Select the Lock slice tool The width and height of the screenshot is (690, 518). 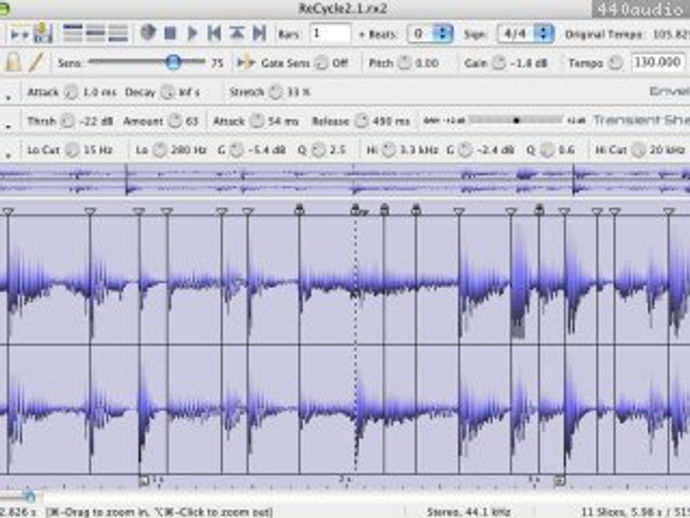[13, 62]
